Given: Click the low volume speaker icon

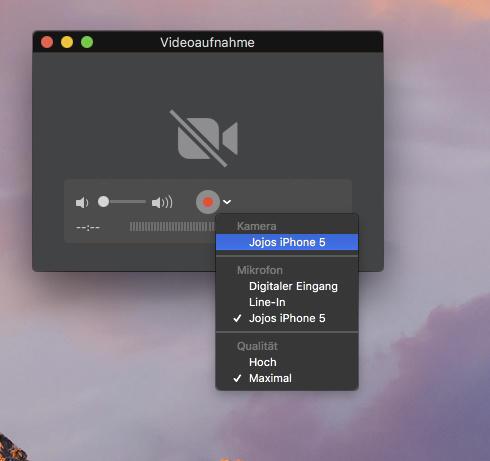Looking at the screenshot, I should (x=82, y=202).
